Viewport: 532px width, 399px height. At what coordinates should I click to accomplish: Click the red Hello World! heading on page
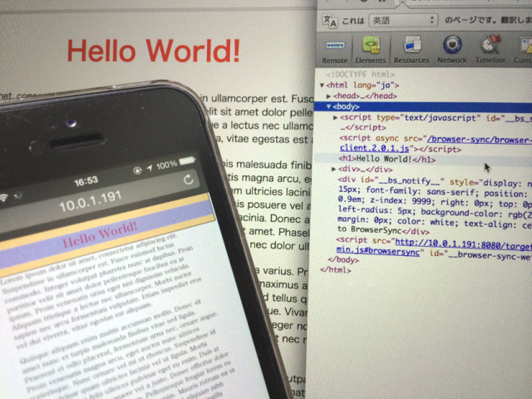153,50
